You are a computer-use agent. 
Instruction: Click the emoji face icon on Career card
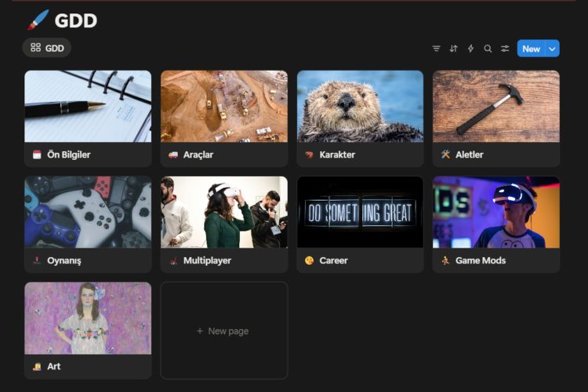click(x=309, y=260)
